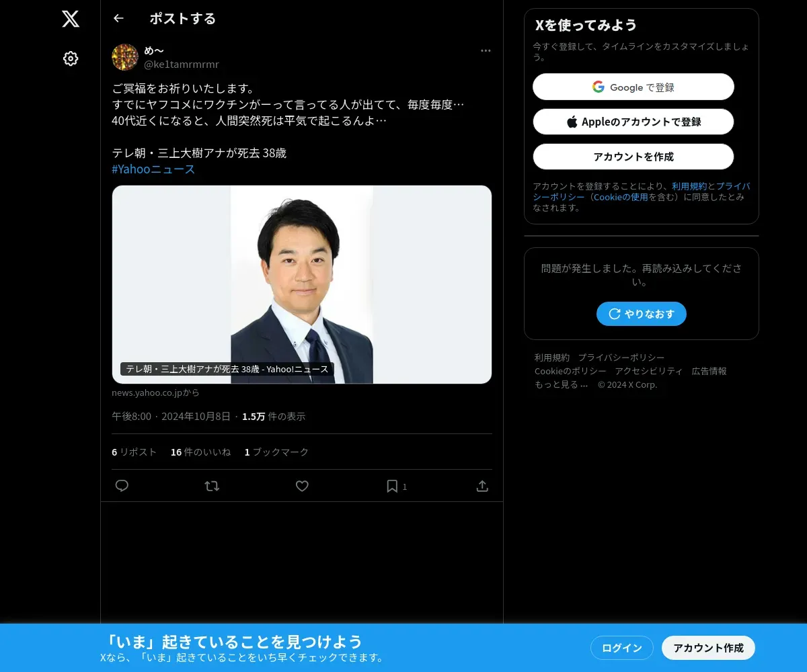
Task: View the 6 リポスト list
Action: coord(134,452)
